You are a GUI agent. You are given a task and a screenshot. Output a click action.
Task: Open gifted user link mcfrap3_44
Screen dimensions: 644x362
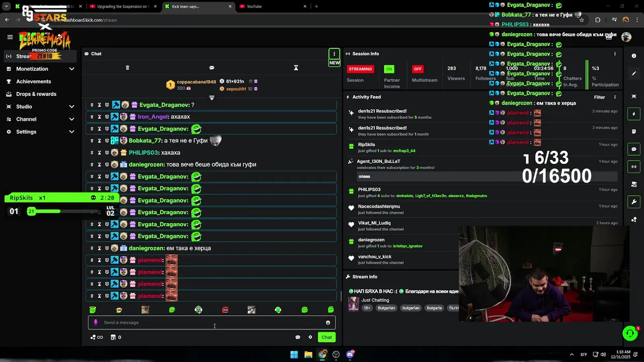(404, 151)
